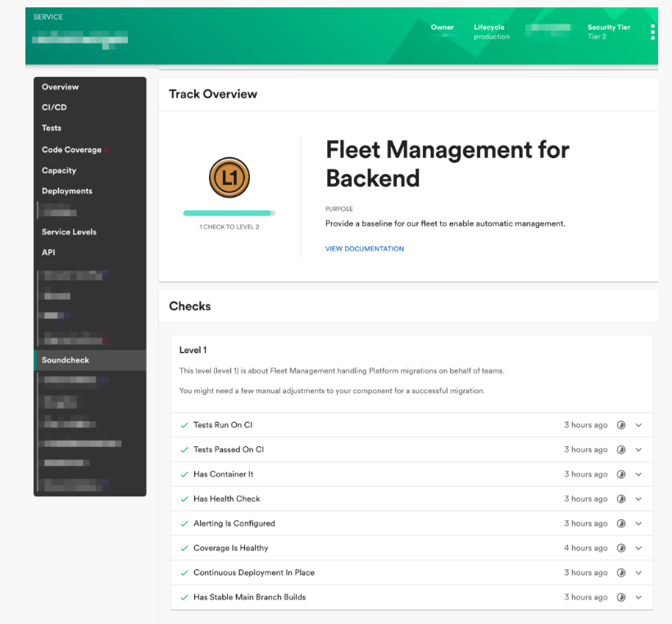Expand the Tests Run On CI check
672x624 pixels.
point(638,425)
